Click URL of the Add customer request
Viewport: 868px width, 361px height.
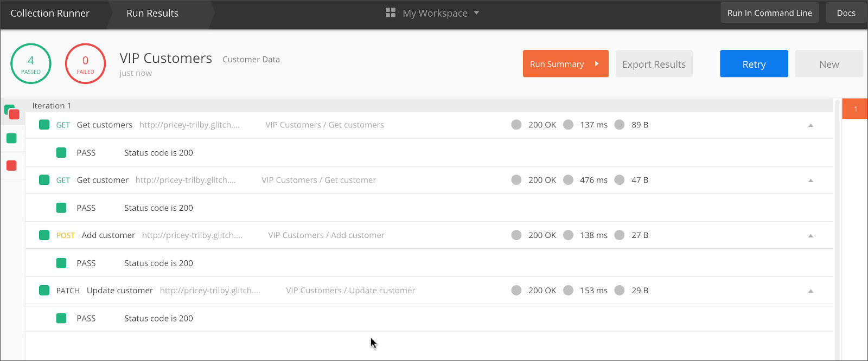[192, 235]
